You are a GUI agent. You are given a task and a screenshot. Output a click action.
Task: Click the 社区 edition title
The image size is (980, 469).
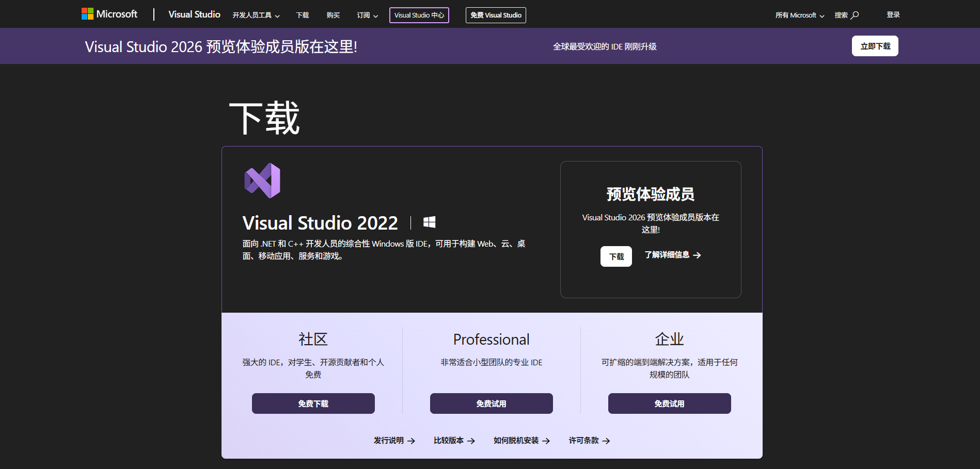tap(313, 339)
